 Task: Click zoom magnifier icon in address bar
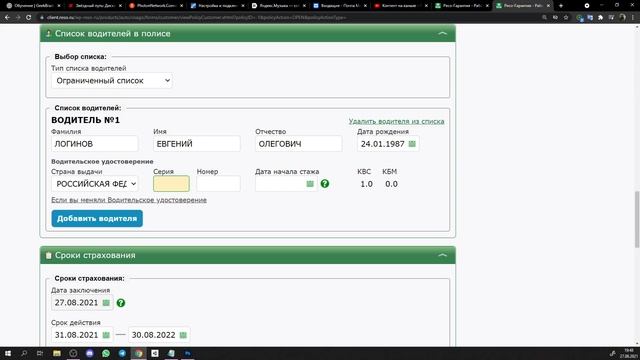click(x=544, y=18)
